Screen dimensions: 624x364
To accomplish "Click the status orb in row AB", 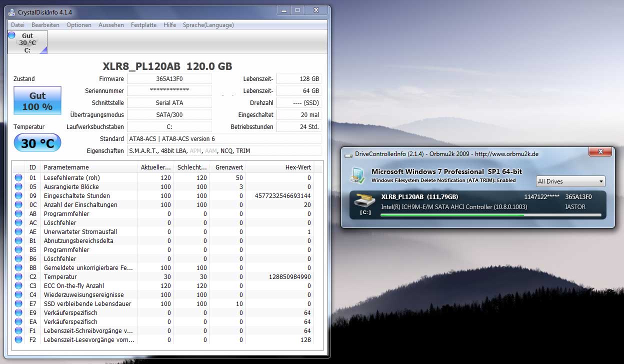I will point(18,213).
